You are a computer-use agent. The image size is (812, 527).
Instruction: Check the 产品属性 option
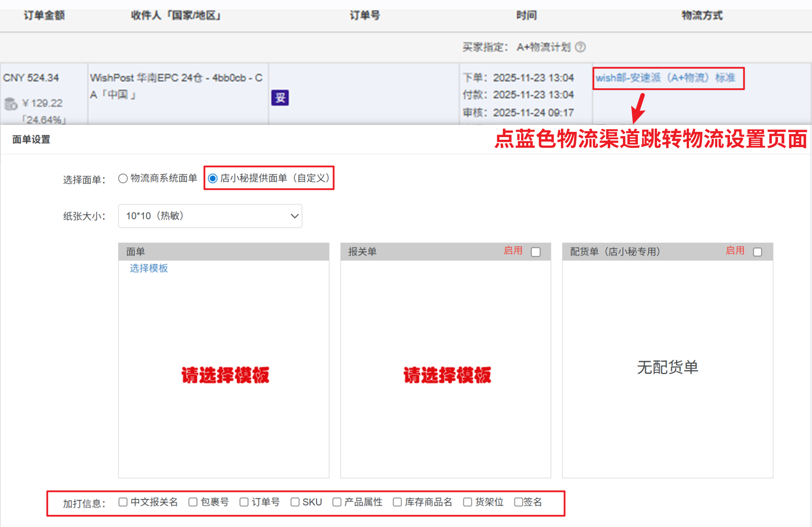pyautogui.click(x=337, y=502)
